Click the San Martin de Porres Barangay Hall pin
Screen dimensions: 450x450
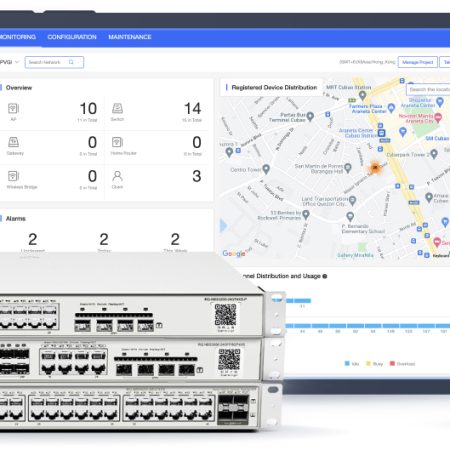tap(348, 168)
